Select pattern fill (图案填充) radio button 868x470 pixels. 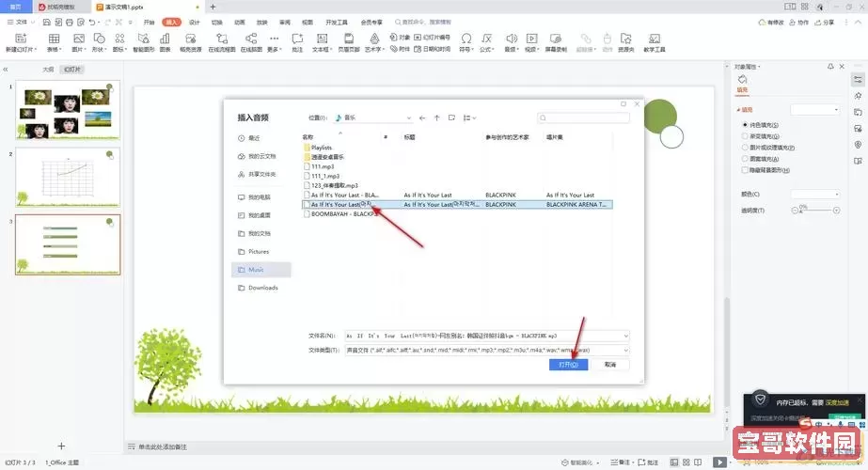coord(745,159)
